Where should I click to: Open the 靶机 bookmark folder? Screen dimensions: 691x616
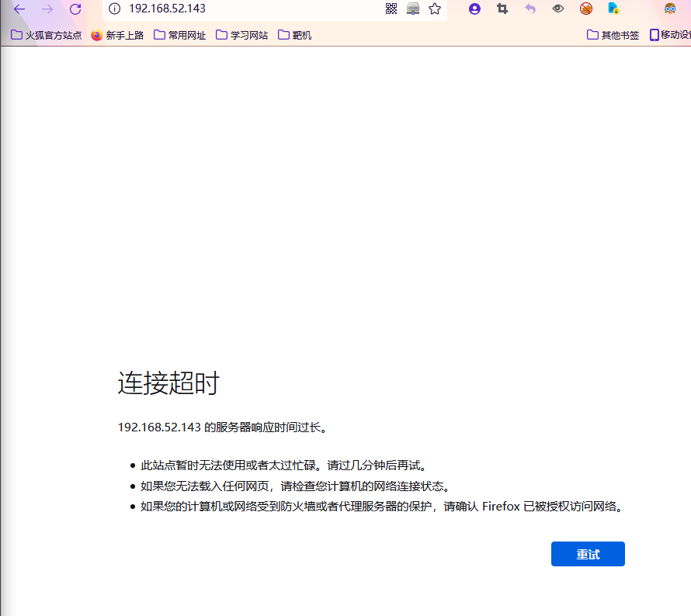295,35
